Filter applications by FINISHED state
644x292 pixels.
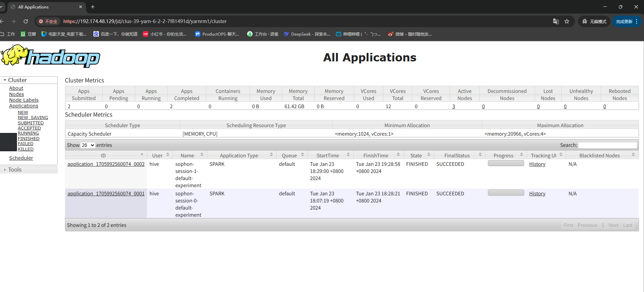(28, 139)
